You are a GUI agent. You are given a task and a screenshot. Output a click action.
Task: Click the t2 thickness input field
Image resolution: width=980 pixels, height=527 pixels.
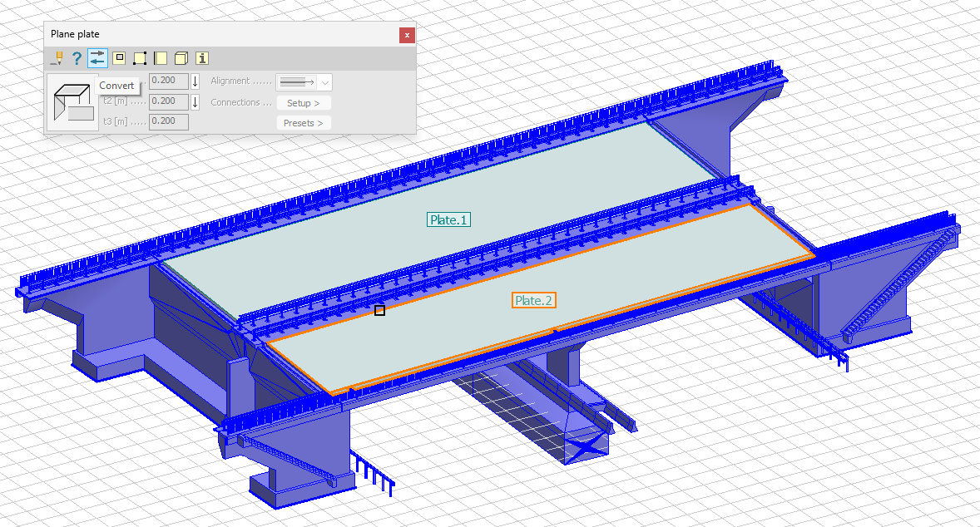click(168, 101)
